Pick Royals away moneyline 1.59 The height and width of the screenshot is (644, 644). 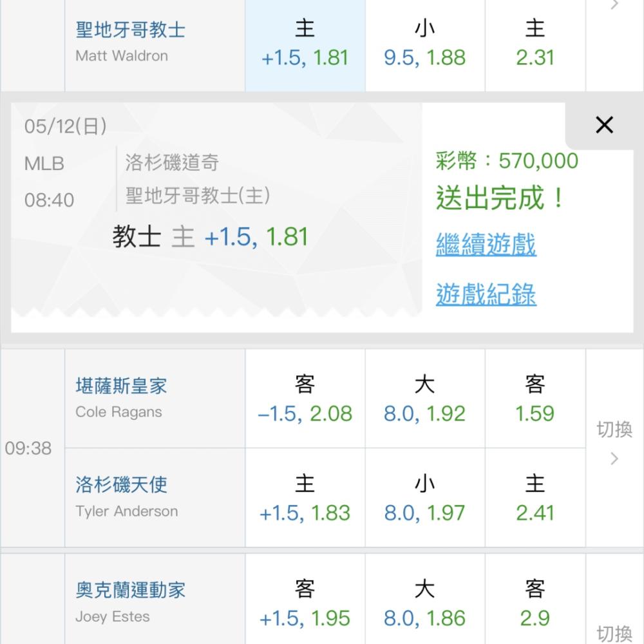[x=535, y=399]
